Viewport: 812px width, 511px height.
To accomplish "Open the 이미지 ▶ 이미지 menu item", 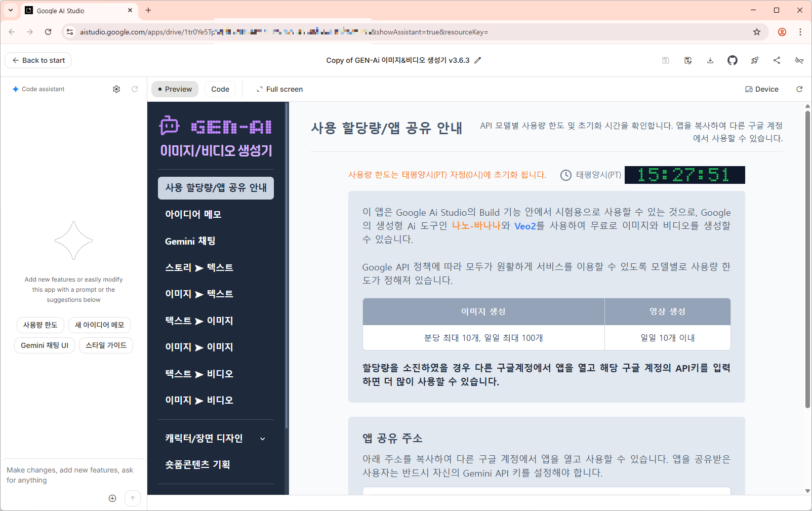I will point(216,347).
